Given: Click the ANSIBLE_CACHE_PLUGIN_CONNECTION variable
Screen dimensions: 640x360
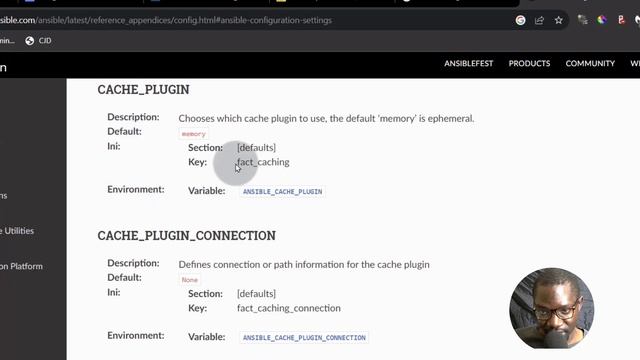Looking at the screenshot, I should point(304,338).
